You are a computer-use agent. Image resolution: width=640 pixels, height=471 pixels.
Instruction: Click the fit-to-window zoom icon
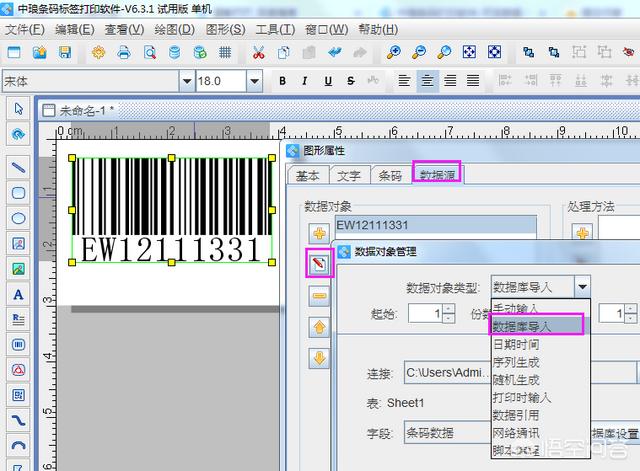pos(469,52)
